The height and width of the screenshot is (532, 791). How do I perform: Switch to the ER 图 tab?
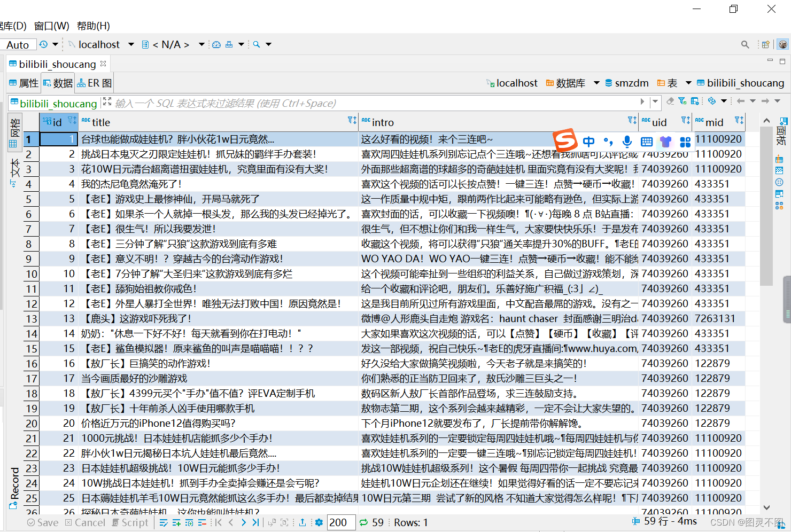point(94,83)
